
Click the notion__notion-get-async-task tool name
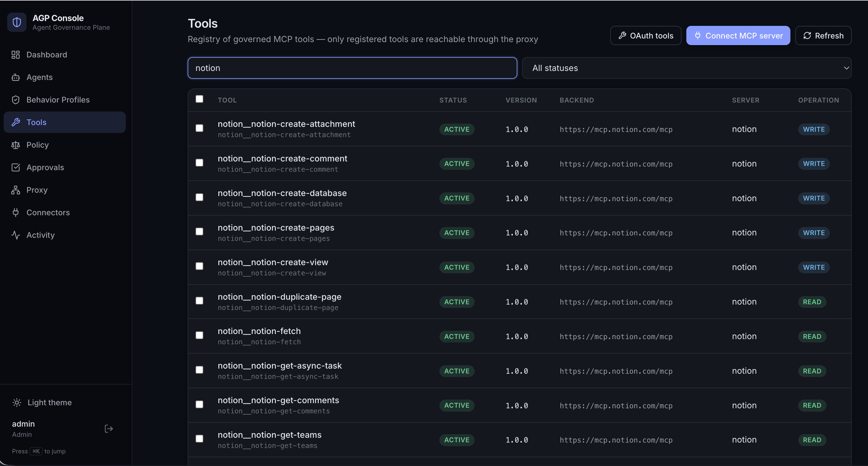pyautogui.click(x=280, y=366)
